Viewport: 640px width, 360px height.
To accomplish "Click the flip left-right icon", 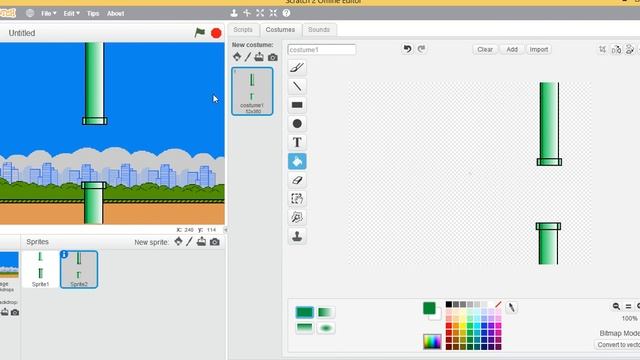I will (x=616, y=49).
